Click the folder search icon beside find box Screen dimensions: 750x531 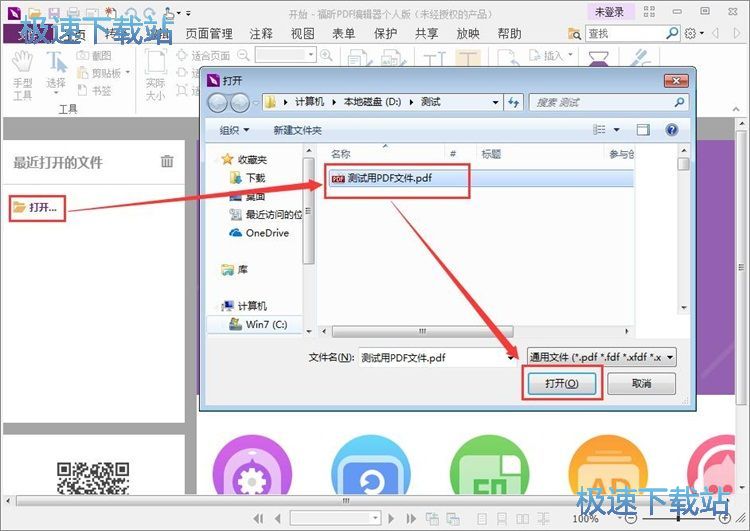(574, 33)
